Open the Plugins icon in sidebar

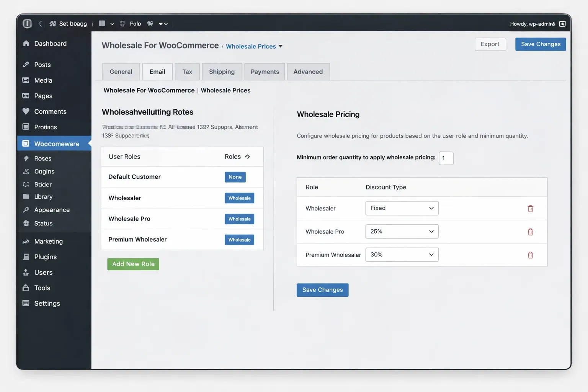coord(26,257)
